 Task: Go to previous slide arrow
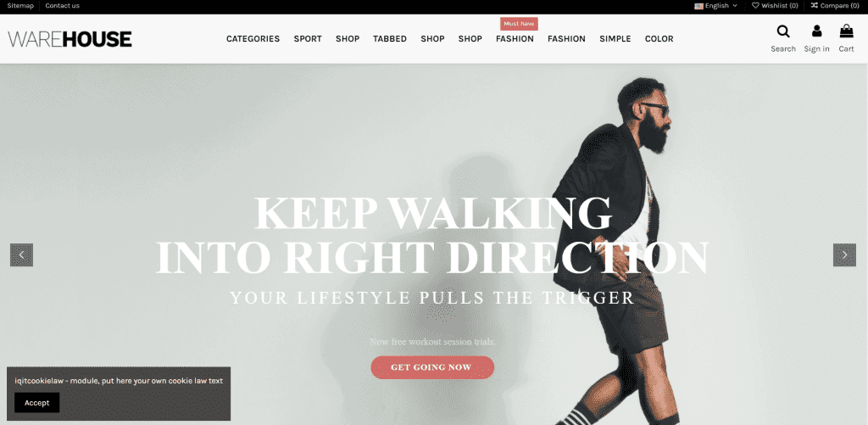coord(21,254)
